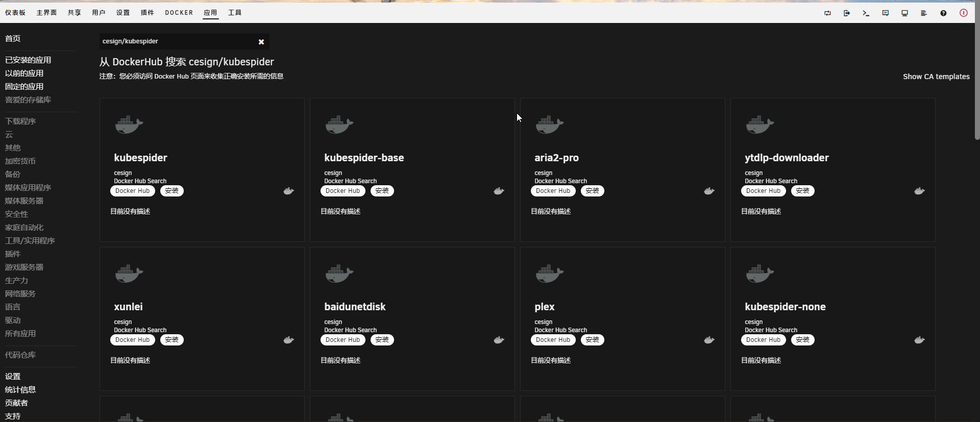
Task: Open the 插件 menu
Action: pos(148,13)
